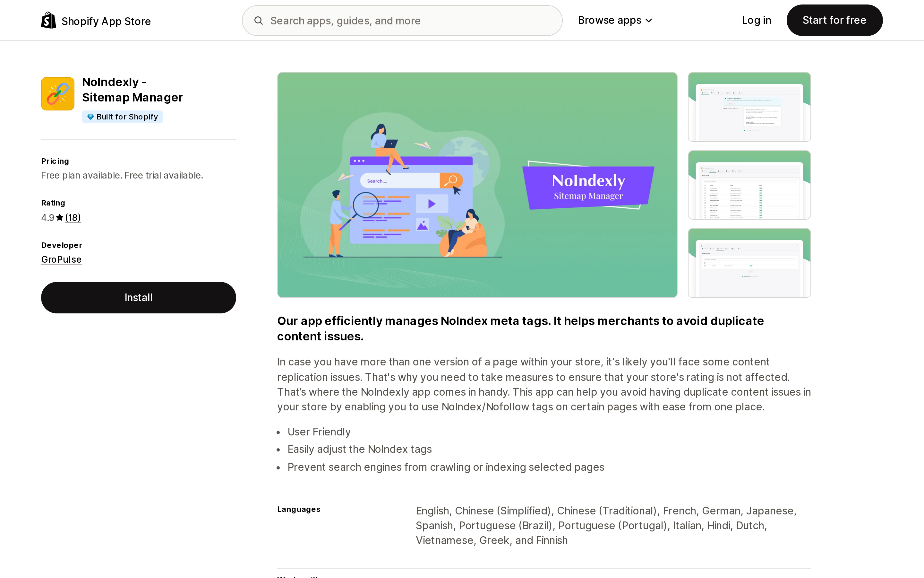The height and width of the screenshot is (578, 924).
Task: Click the 'User Friendly' bullet item
Action: [x=319, y=432]
